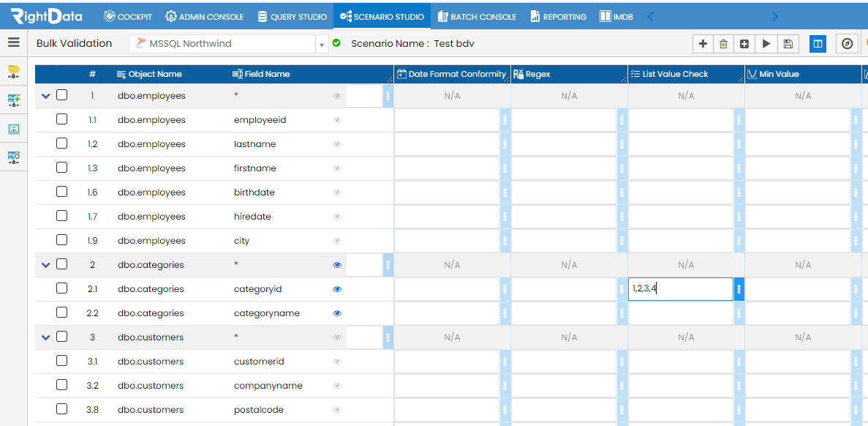
Task: Check the categoryid row checkbox
Action: tap(62, 288)
